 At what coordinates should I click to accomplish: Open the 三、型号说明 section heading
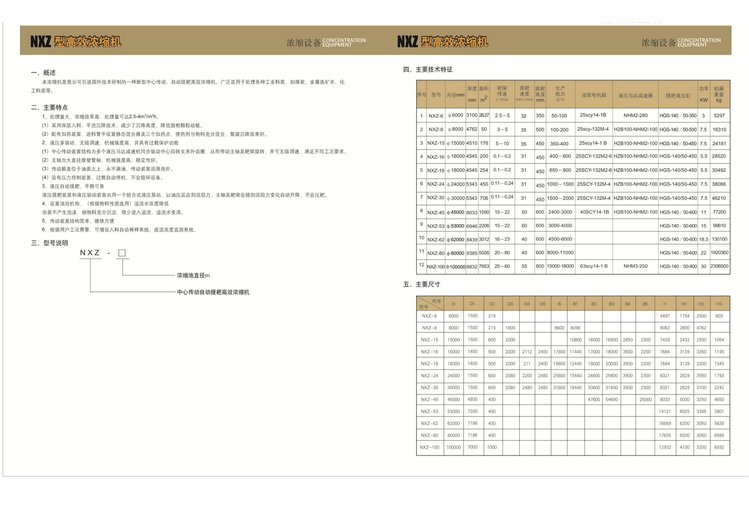coord(49,242)
